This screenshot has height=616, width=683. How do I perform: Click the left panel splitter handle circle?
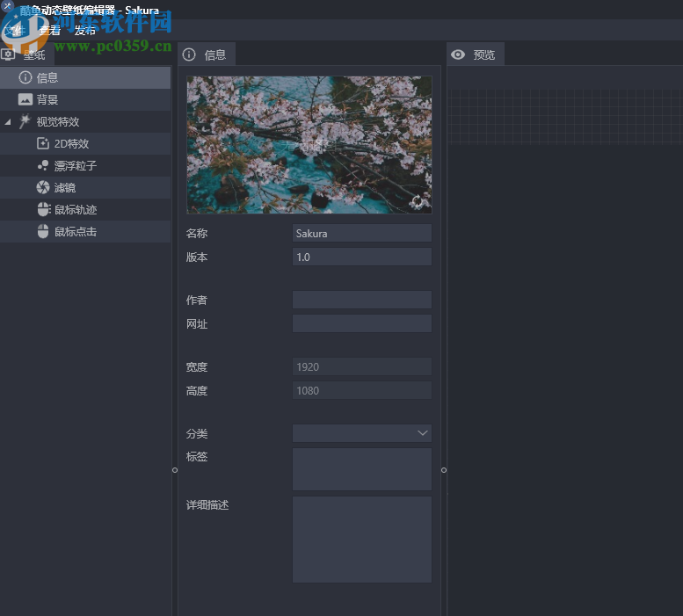175,470
